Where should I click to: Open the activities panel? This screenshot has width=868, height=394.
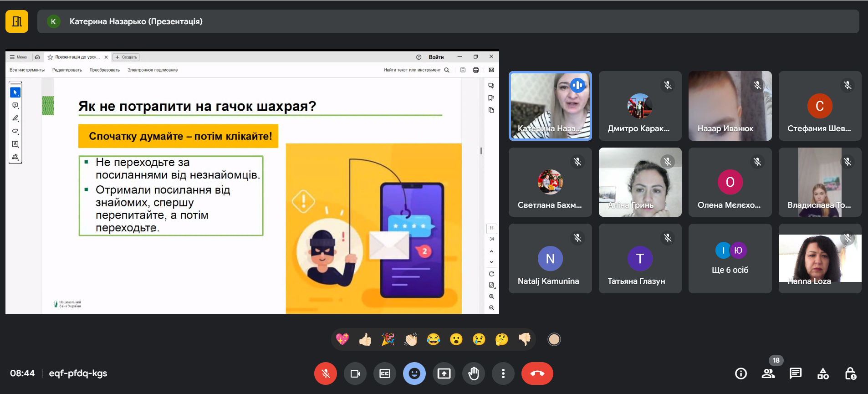(823, 374)
